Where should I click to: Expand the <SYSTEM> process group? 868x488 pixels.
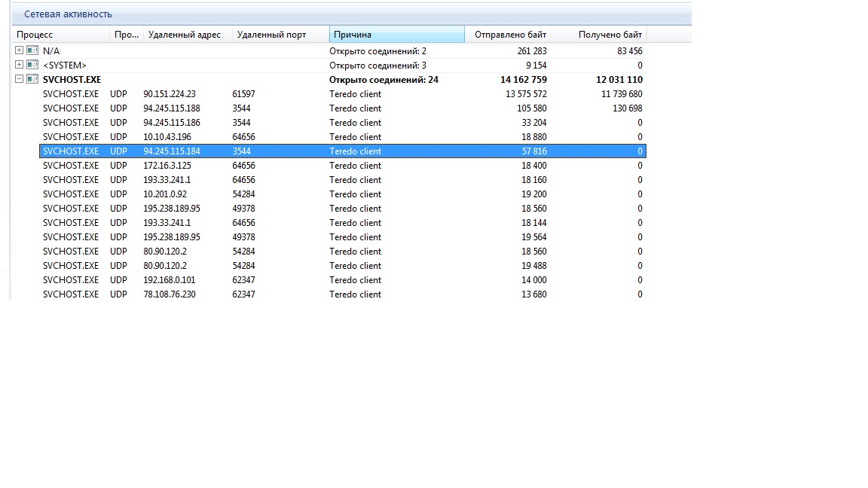19,65
